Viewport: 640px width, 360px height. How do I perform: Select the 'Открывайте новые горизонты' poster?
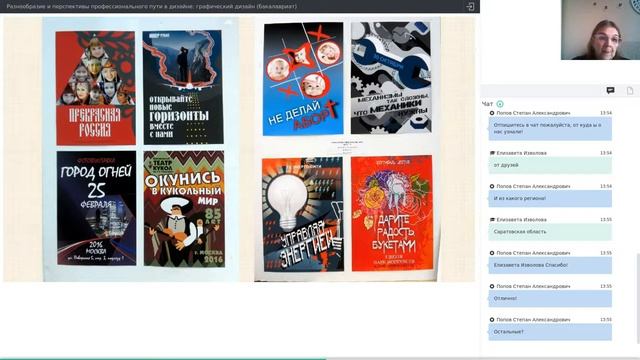(183, 87)
